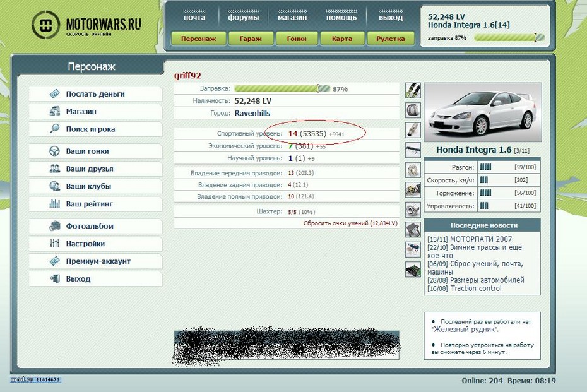Switch to the Гараж tab

[251, 39]
